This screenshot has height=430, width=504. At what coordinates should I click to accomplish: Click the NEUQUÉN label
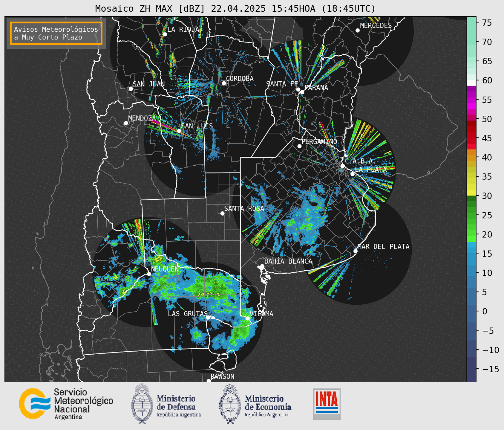[x=165, y=269]
